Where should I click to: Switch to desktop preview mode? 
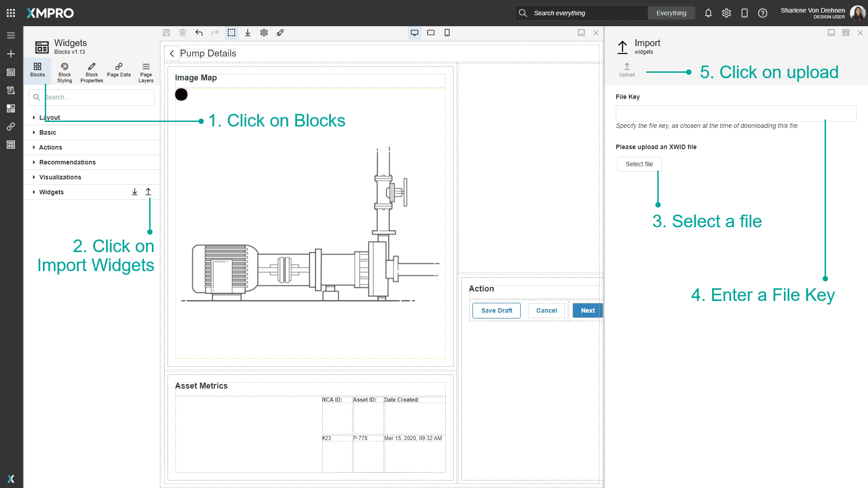click(415, 33)
